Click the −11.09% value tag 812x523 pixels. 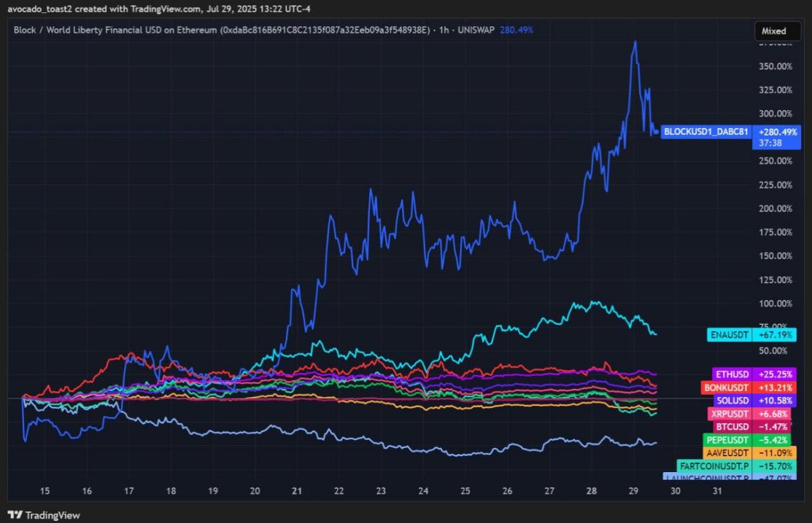pos(775,453)
